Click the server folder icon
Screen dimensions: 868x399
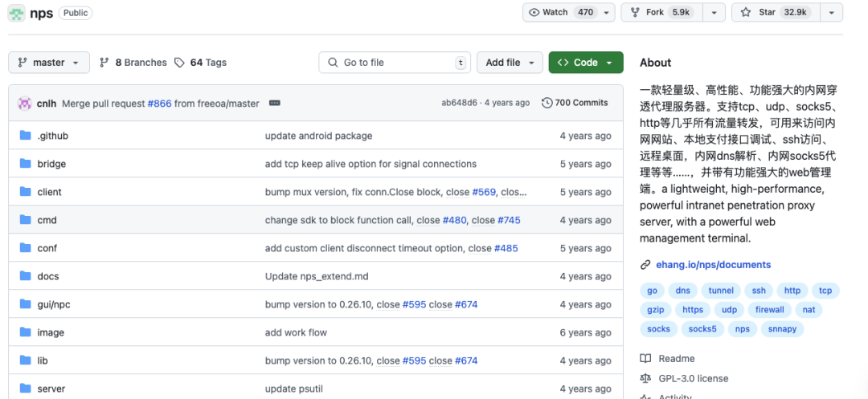[25, 389]
